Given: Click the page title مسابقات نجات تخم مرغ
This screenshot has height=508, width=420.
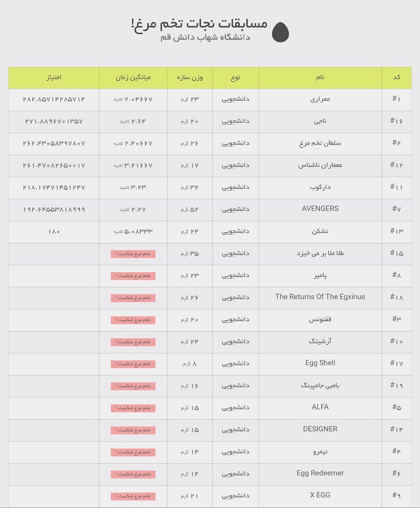Looking at the screenshot, I should pos(199,23).
